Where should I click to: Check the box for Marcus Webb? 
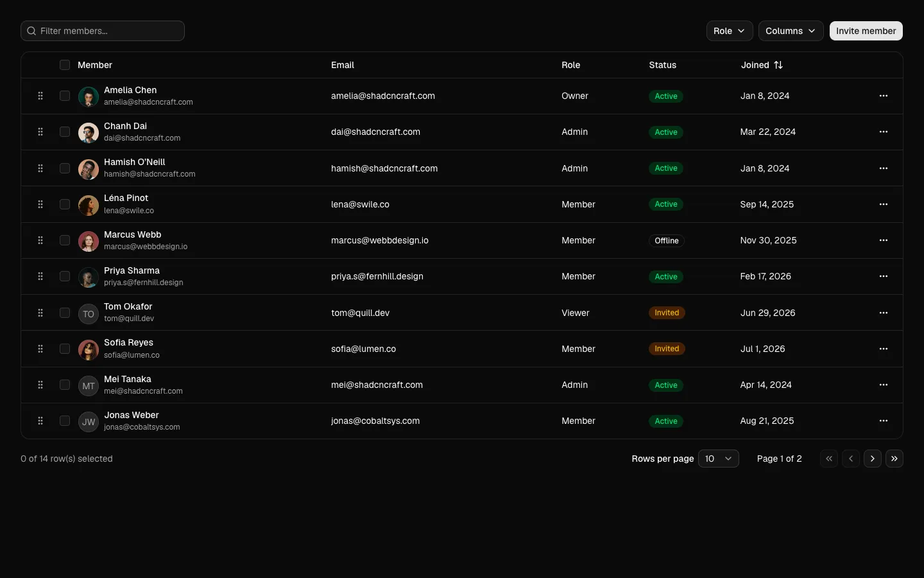coord(65,240)
